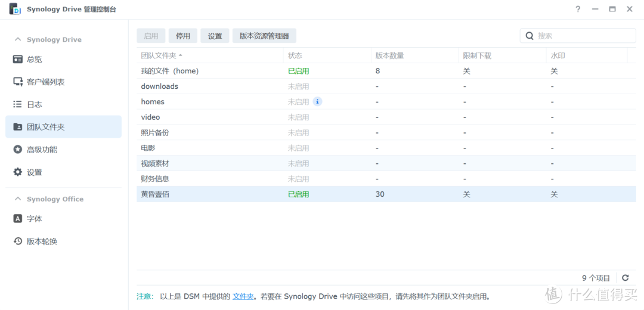Click the info icon next to homes
The width and height of the screenshot is (644, 310).
click(317, 101)
